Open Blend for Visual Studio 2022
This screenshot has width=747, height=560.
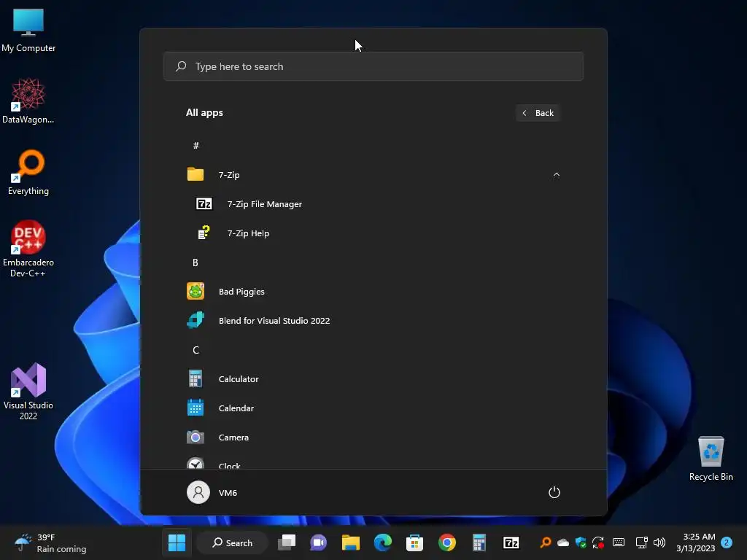point(373,321)
